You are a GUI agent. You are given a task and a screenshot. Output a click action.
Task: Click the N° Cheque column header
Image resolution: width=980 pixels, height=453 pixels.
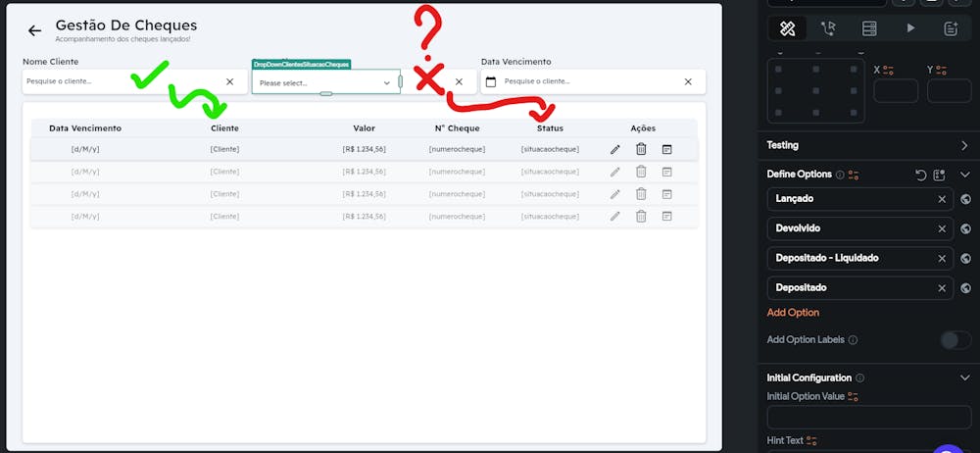tap(458, 128)
